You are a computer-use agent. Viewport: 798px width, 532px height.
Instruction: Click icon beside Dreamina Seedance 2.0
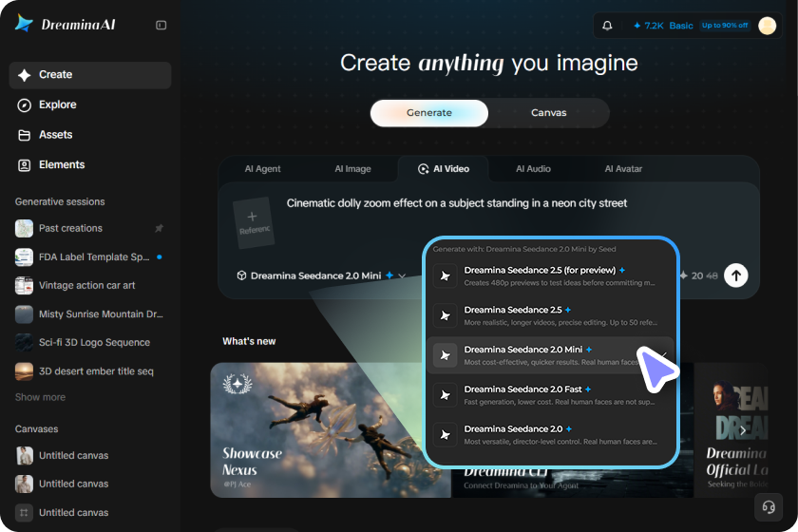(446, 435)
